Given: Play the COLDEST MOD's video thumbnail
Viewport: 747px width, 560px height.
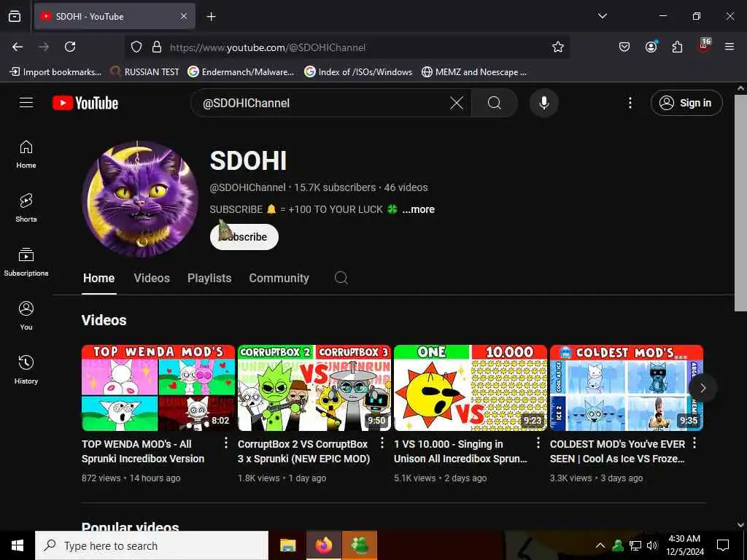Looking at the screenshot, I should coord(627,388).
